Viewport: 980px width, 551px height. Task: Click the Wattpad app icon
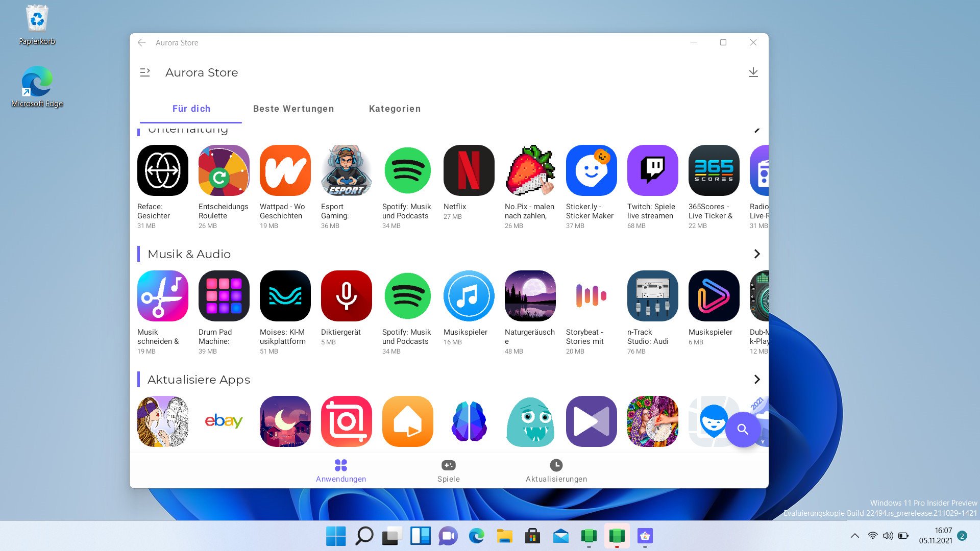tap(285, 170)
